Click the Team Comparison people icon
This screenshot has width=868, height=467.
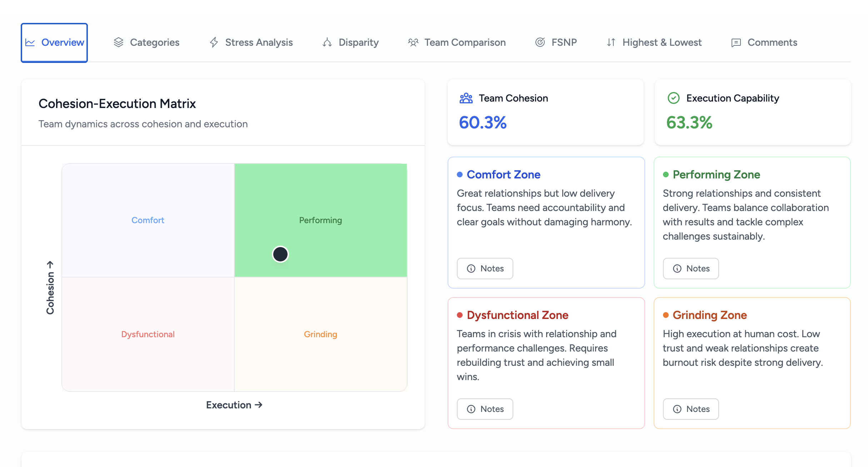point(413,43)
